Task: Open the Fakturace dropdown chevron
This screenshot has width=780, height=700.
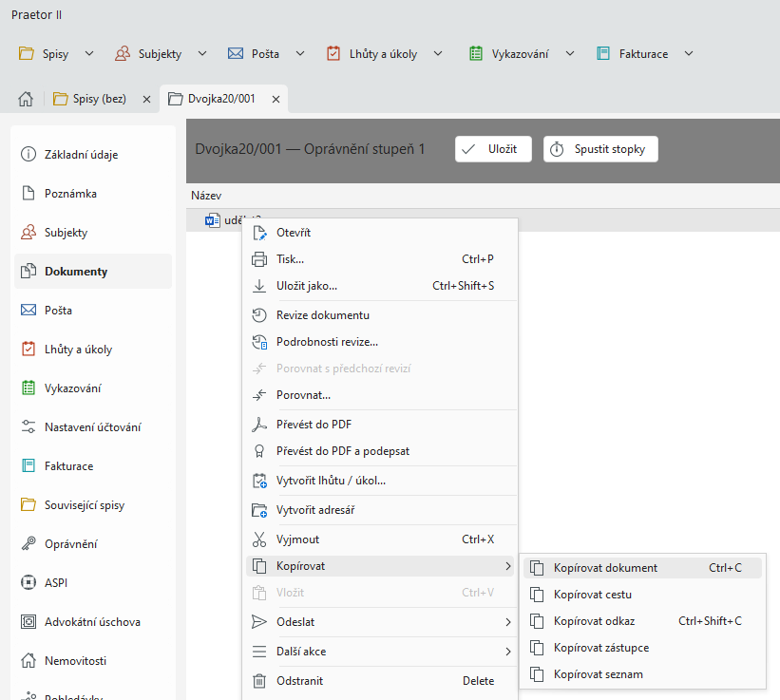Action: (689, 53)
